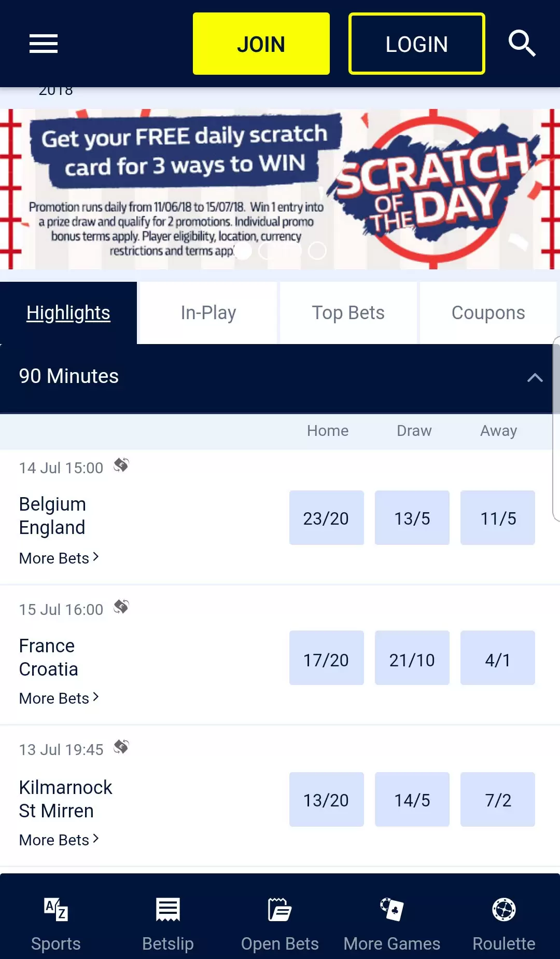The image size is (560, 959).
Task: Expand More Bets for Belgium England
Action: tap(59, 558)
